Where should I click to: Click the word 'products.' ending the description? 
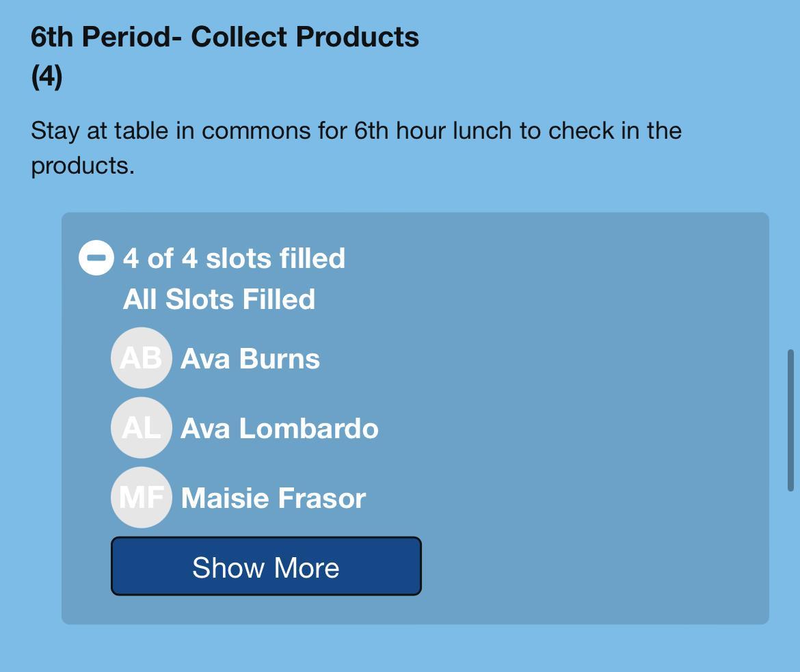[x=83, y=165]
